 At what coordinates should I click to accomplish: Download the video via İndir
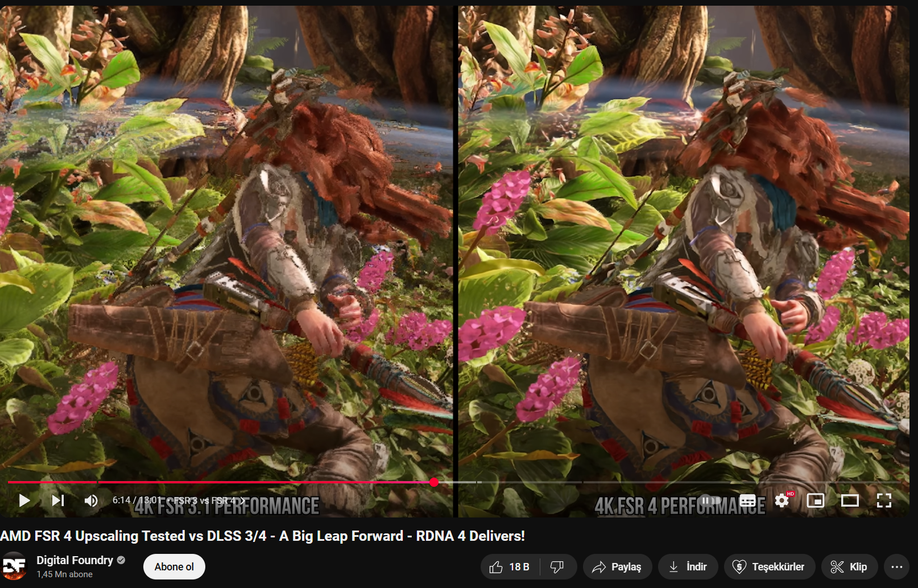point(688,567)
